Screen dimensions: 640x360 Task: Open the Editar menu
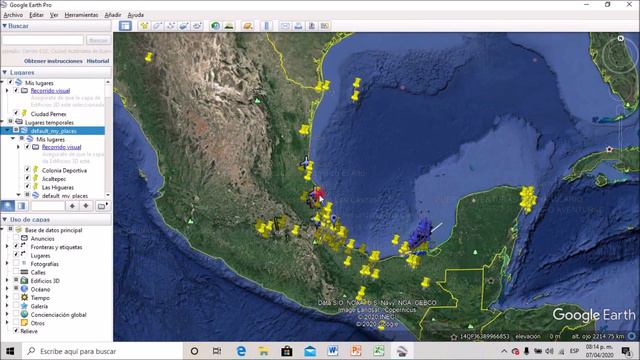(x=36, y=15)
